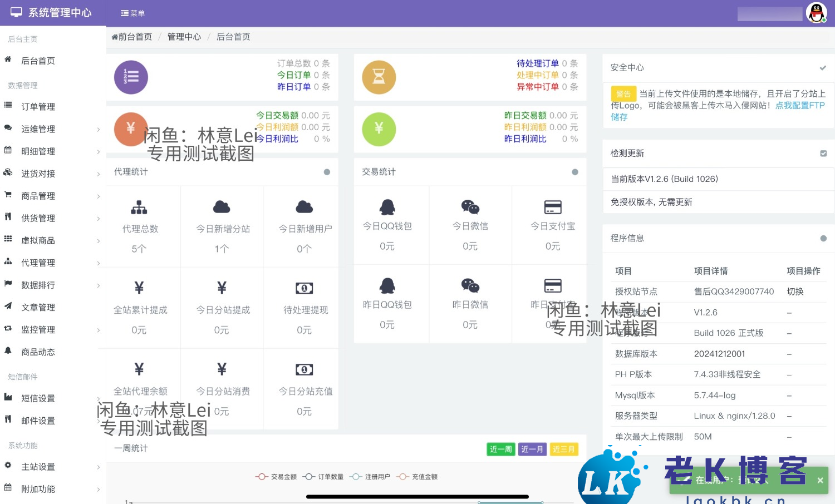
Task: Toggle the 检测更新 checkbox icon
Action: pyautogui.click(x=823, y=154)
